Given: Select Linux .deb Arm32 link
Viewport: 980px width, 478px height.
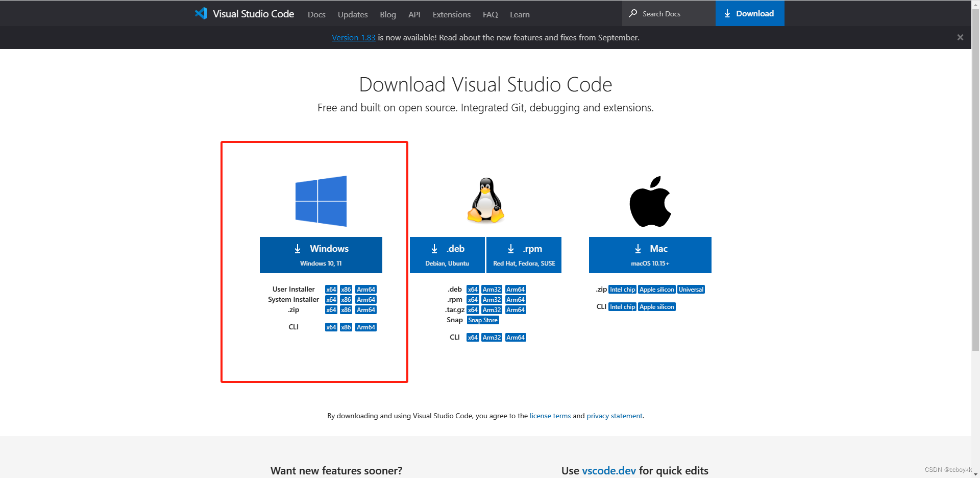Looking at the screenshot, I should (x=492, y=290).
